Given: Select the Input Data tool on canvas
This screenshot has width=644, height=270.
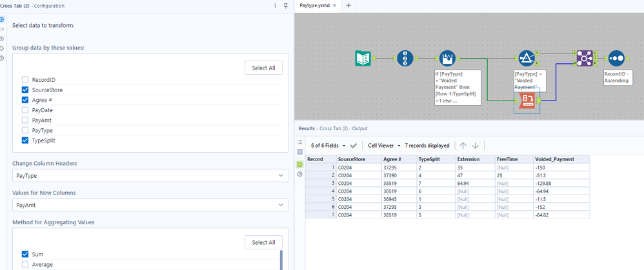Looking at the screenshot, I should [363, 58].
